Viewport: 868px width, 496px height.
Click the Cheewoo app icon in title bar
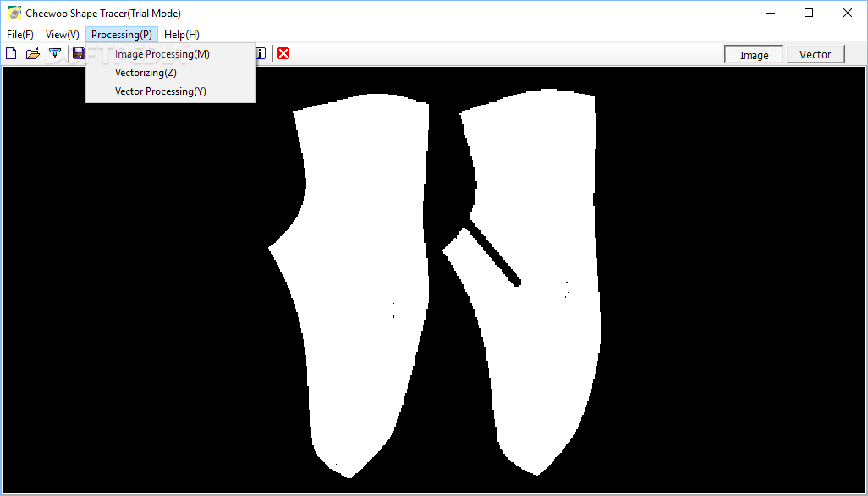(x=14, y=13)
